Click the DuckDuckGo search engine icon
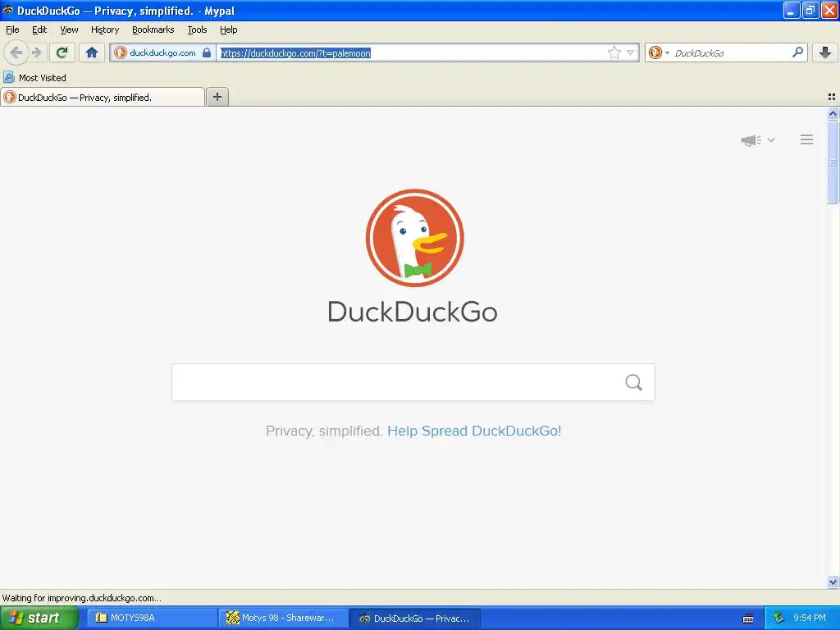The height and width of the screenshot is (630, 840). (655, 52)
